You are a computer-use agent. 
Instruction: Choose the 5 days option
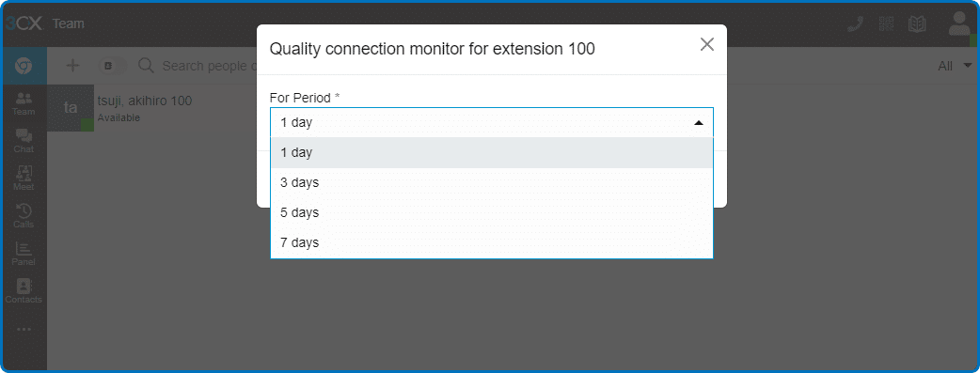point(491,212)
